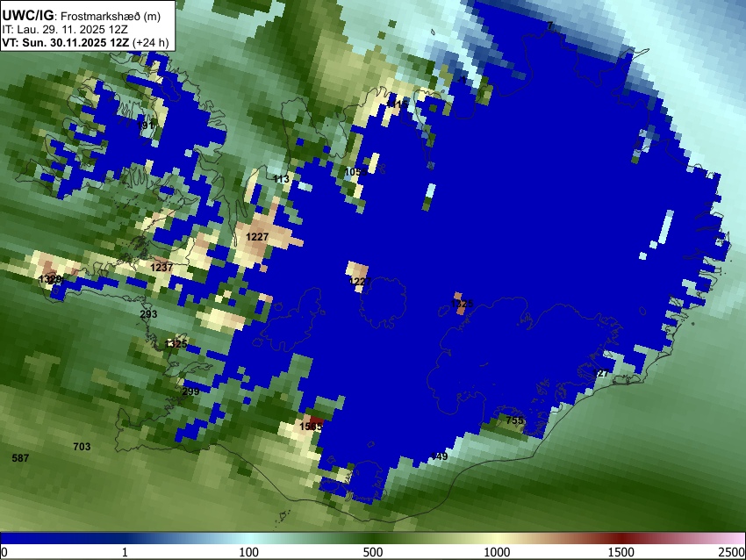
Task: Click the map value label 1115
Action: click(397, 104)
